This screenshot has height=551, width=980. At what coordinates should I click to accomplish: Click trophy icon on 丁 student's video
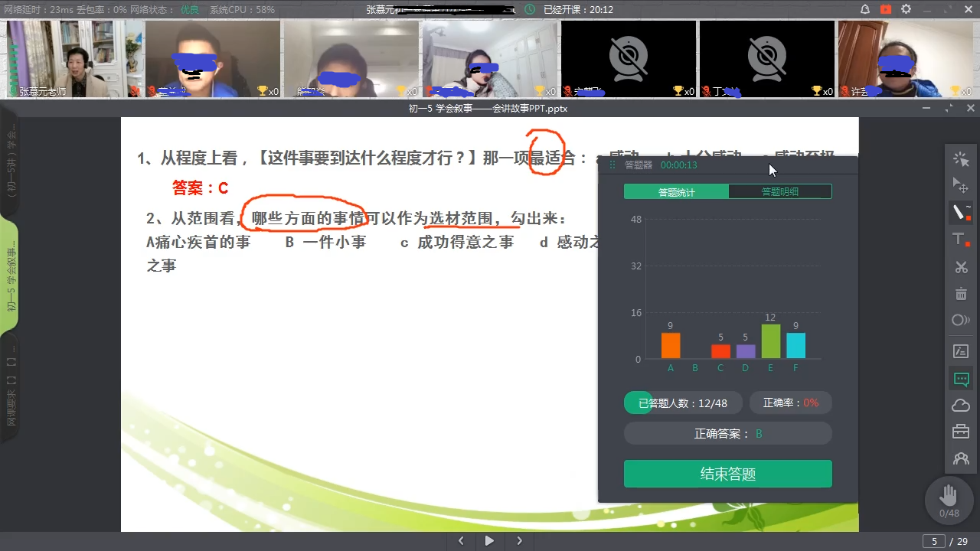point(816,91)
